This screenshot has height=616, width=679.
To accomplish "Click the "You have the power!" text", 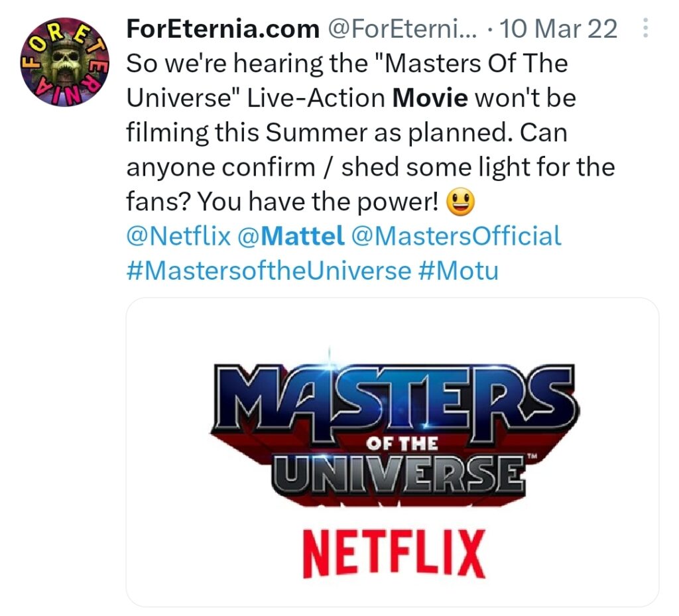I will (318, 202).
